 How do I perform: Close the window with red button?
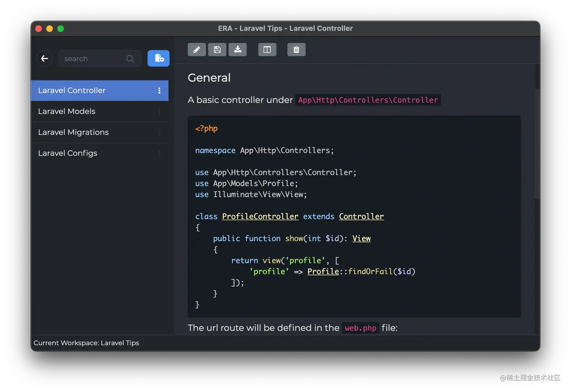tap(39, 29)
